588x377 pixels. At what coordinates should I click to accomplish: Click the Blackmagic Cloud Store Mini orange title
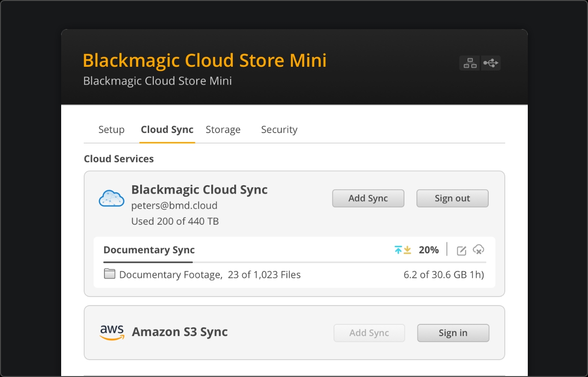pyautogui.click(x=205, y=61)
